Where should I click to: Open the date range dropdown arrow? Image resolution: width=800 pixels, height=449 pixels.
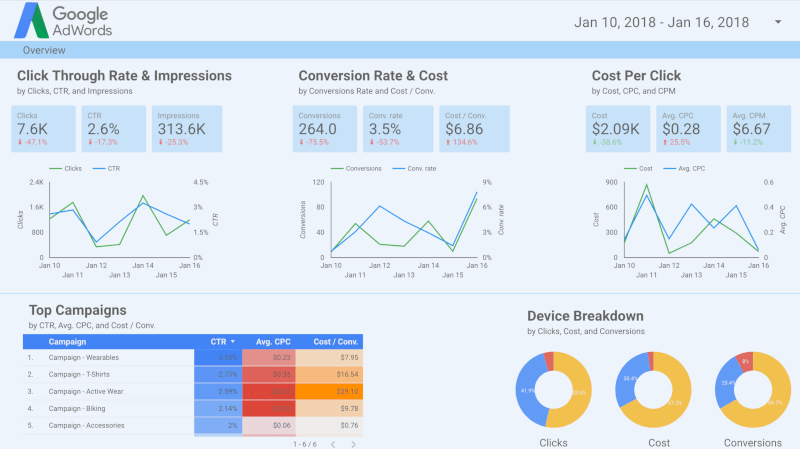(778, 22)
